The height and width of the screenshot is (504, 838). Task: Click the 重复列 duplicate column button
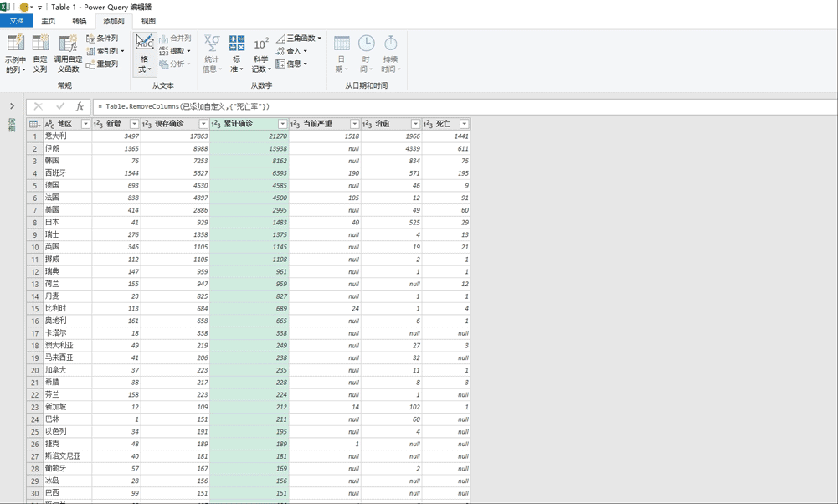pos(102,64)
